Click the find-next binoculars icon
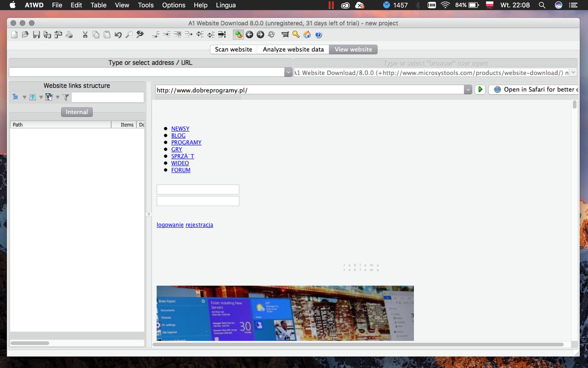Image resolution: width=588 pixels, height=368 pixels. click(x=140, y=35)
